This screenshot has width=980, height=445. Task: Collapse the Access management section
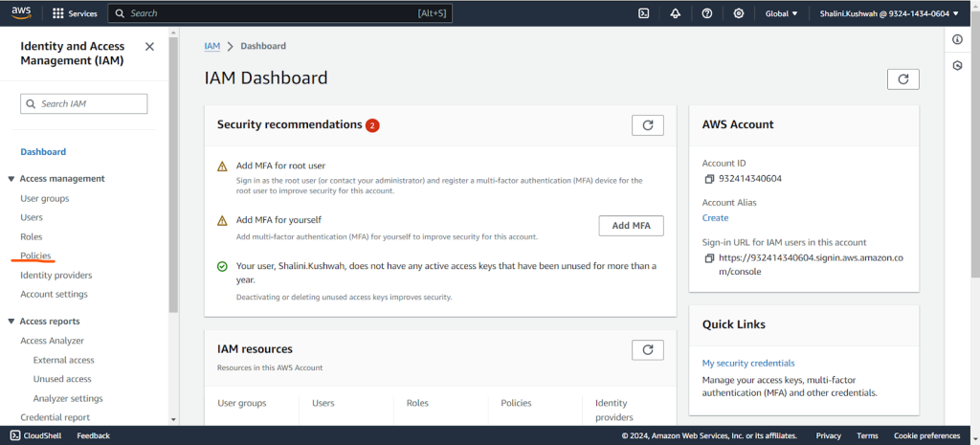[11, 179]
